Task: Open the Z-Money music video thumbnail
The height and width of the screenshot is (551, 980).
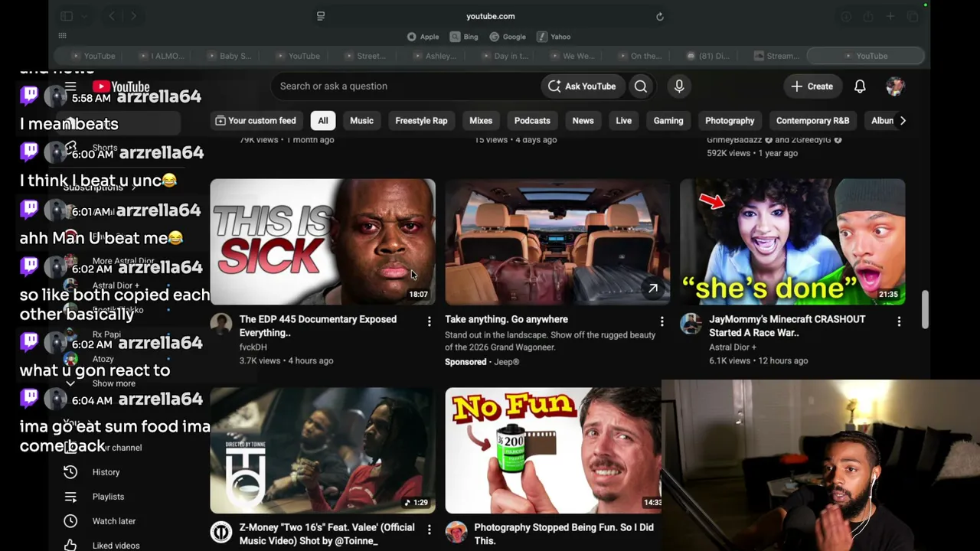Action: 323,450
